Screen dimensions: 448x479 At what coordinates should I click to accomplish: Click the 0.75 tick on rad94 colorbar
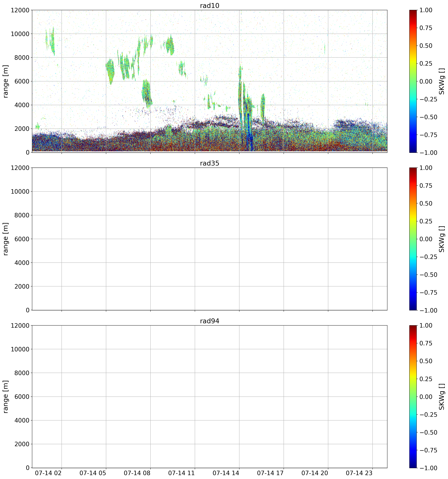[x=426, y=343]
